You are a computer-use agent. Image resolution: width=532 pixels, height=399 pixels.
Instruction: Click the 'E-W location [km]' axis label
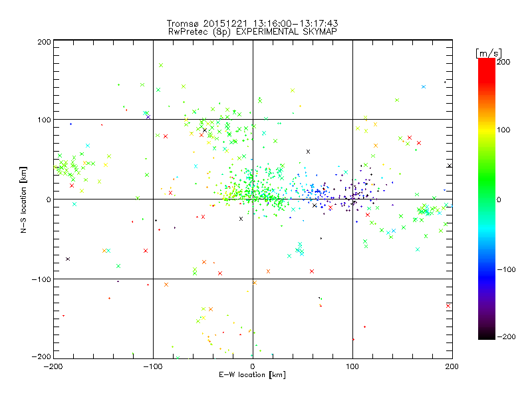point(252,375)
